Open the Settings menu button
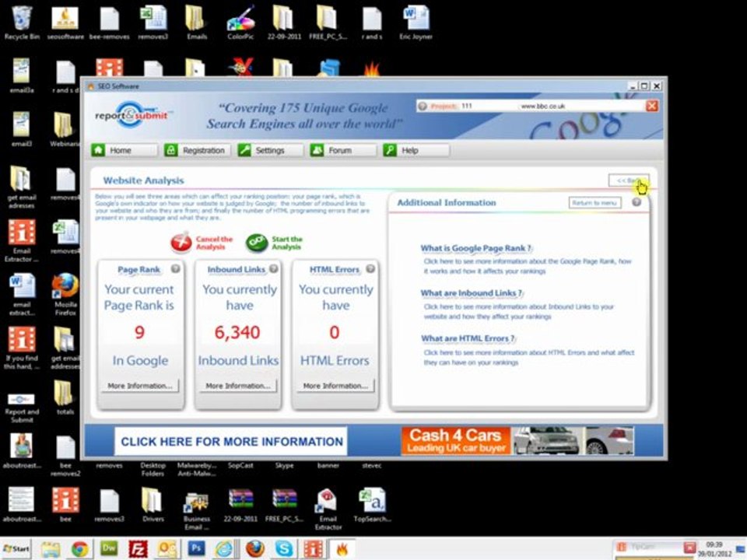The height and width of the screenshot is (560, 747). [x=270, y=150]
